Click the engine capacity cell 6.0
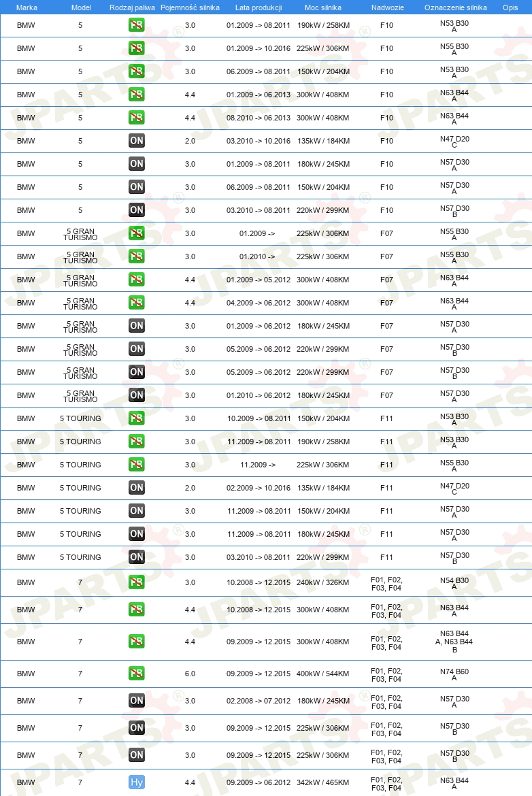This screenshot has width=532, height=796. [x=190, y=674]
